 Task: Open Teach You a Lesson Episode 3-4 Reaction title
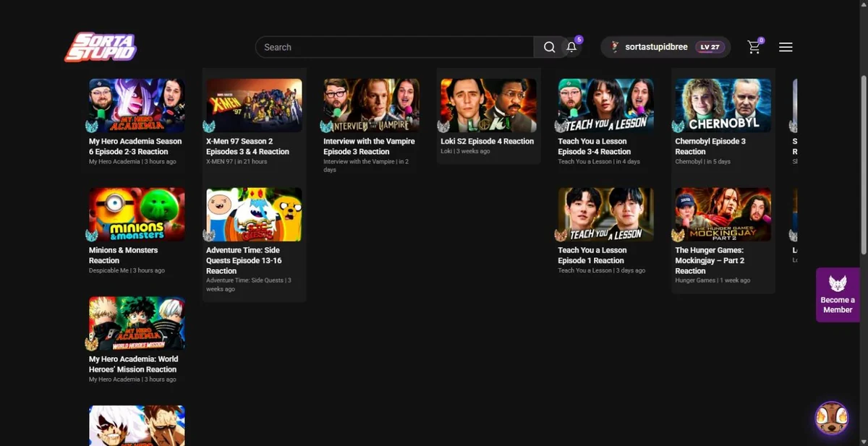click(594, 147)
